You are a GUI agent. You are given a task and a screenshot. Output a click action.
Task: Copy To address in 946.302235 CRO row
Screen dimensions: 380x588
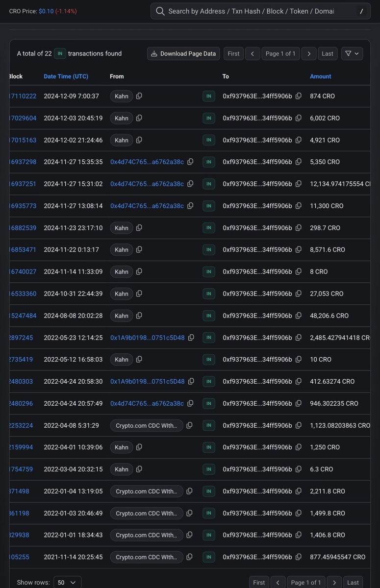pyautogui.click(x=299, y=403)
